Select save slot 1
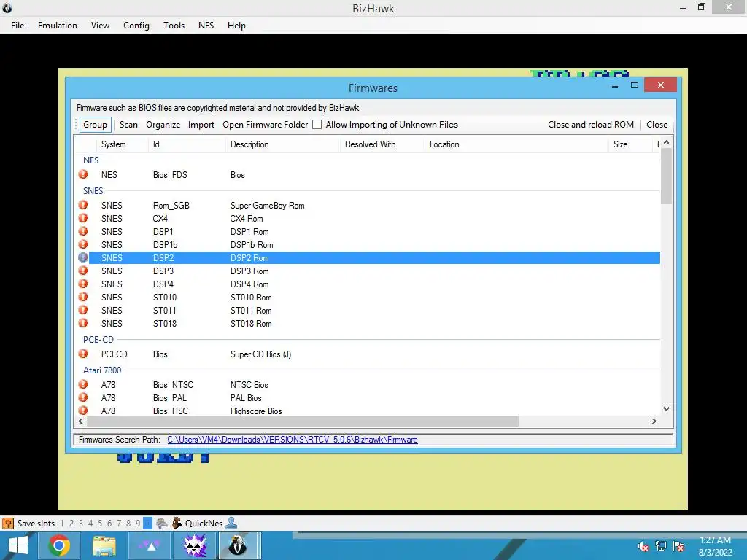This screenshot has height=560, width=747. pyautogui.click(x=62, y=524)
